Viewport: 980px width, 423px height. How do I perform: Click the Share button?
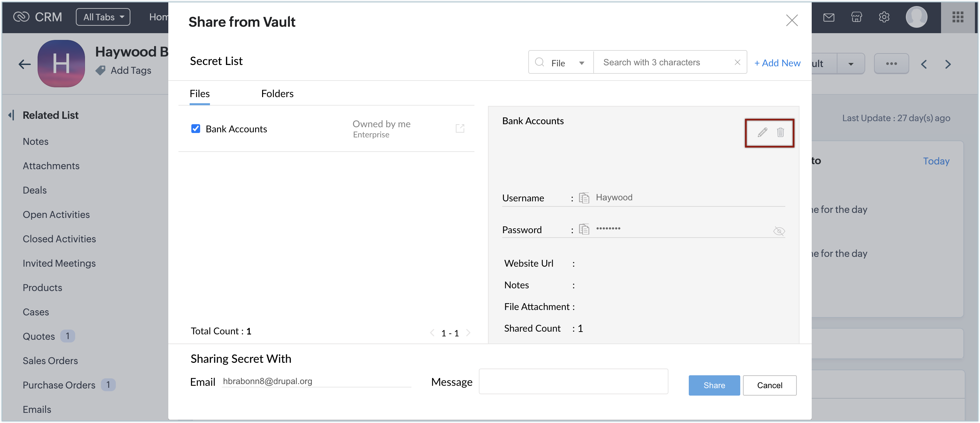point(714,385)
